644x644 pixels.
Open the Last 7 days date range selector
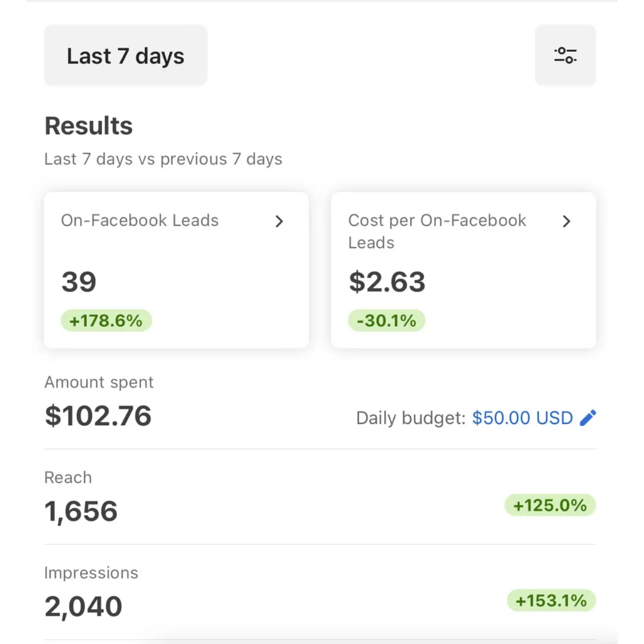click(126, 55)
